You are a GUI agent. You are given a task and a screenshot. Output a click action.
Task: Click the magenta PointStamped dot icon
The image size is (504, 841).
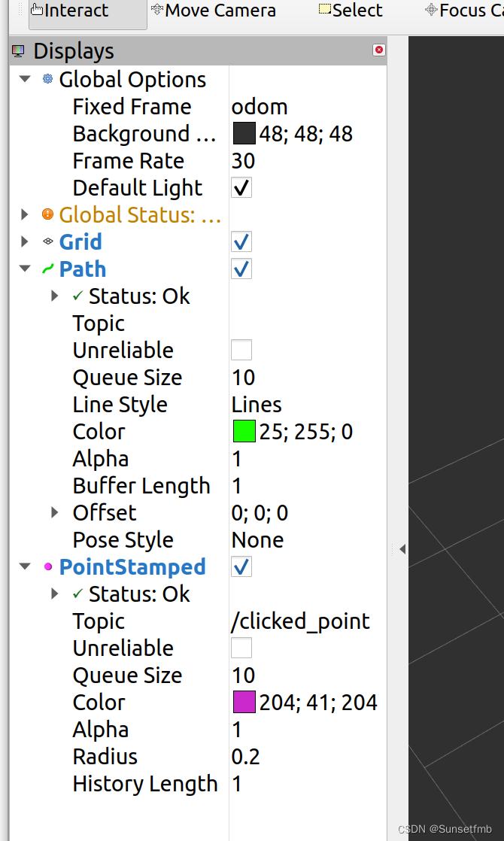tap(47, 566)
